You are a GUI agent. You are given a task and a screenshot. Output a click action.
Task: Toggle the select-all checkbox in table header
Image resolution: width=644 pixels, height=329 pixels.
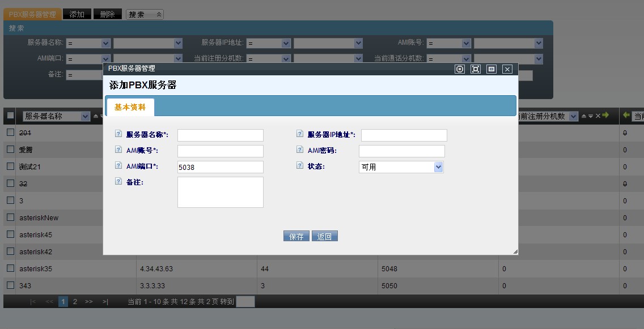click(x=10, y=116)
